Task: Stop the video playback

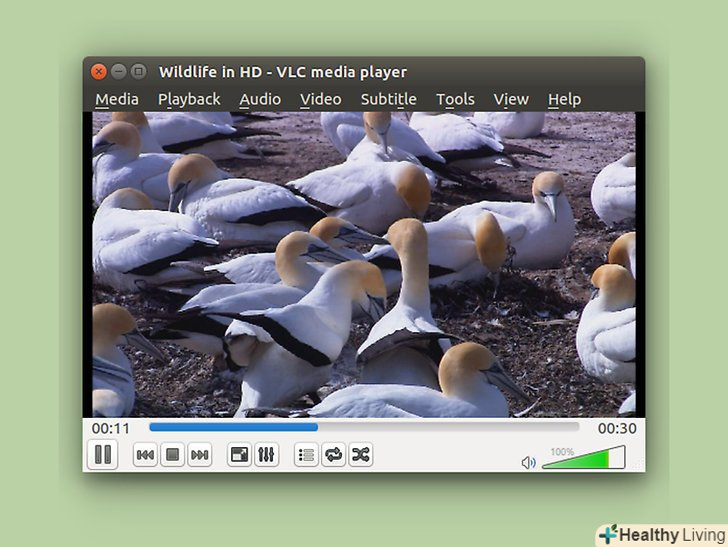Action: point(172,455)
